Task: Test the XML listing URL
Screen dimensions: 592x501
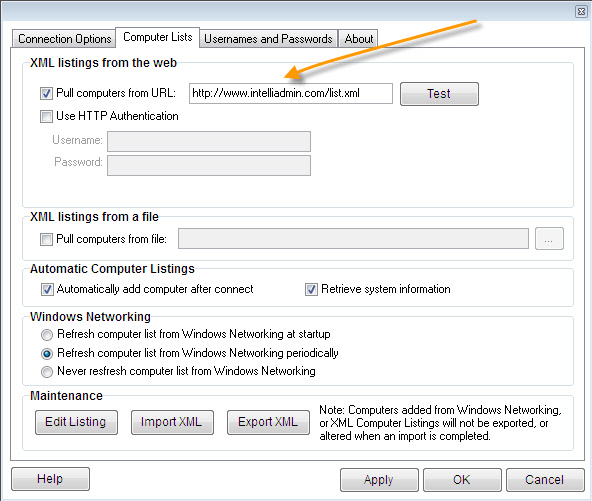Action: tap(439, 94)
